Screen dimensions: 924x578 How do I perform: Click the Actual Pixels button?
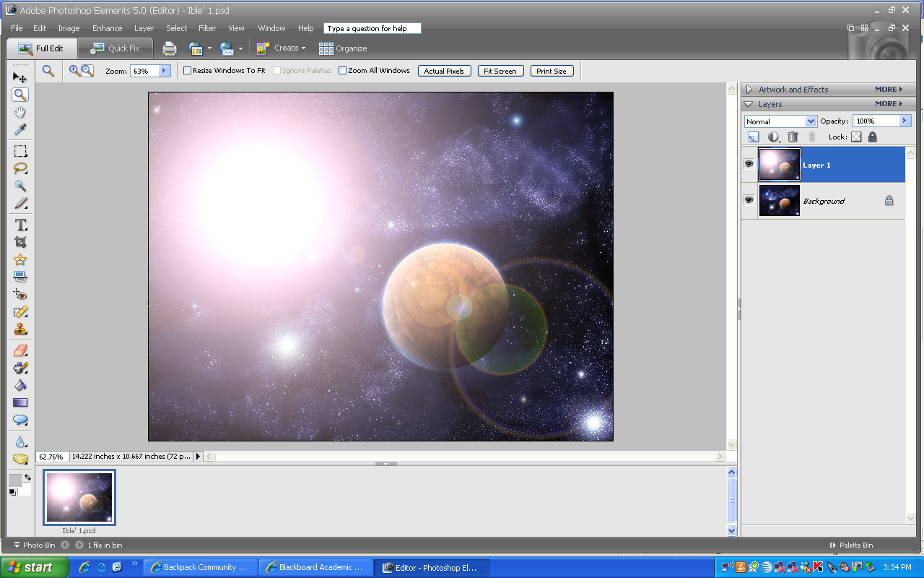coord(444,71)
